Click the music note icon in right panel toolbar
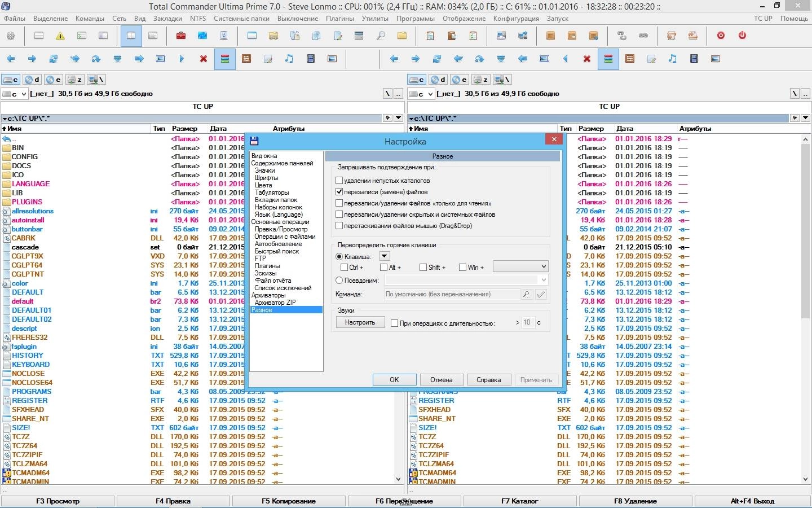This screenshot has height=508, width=812. coord(672,59)
